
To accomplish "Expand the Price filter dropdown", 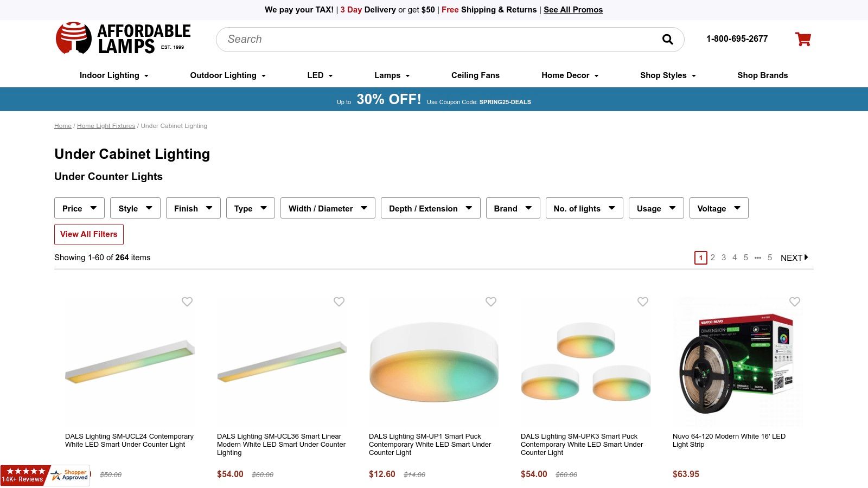I will (x=79, y=208).
